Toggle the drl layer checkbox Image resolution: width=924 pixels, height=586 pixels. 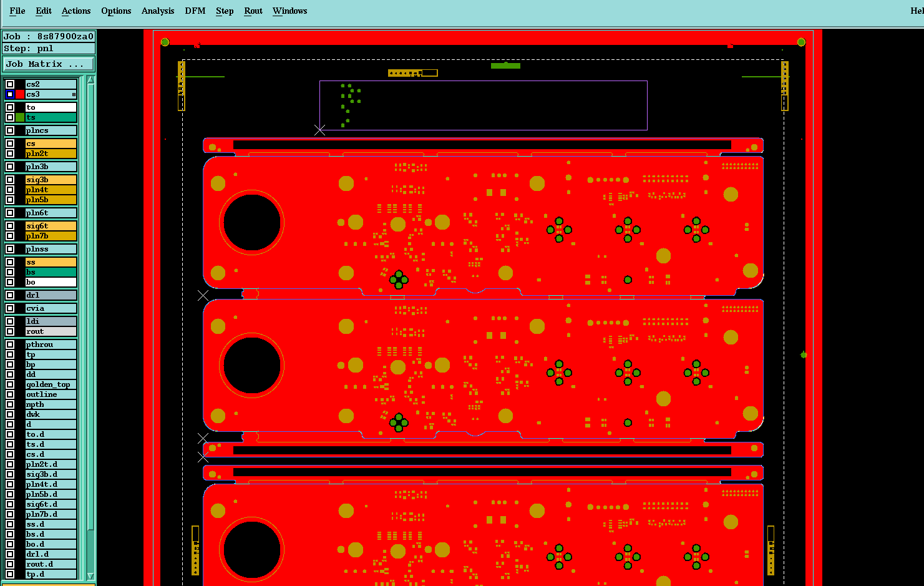point(10,295)
